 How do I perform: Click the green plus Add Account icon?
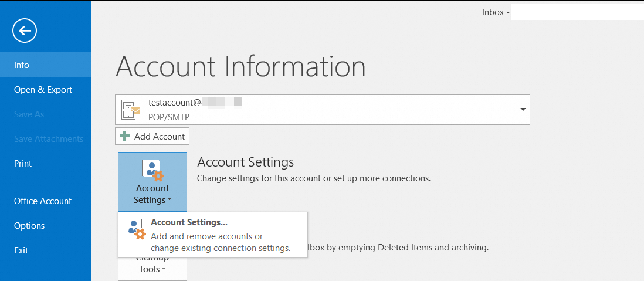tap(124, 136)
